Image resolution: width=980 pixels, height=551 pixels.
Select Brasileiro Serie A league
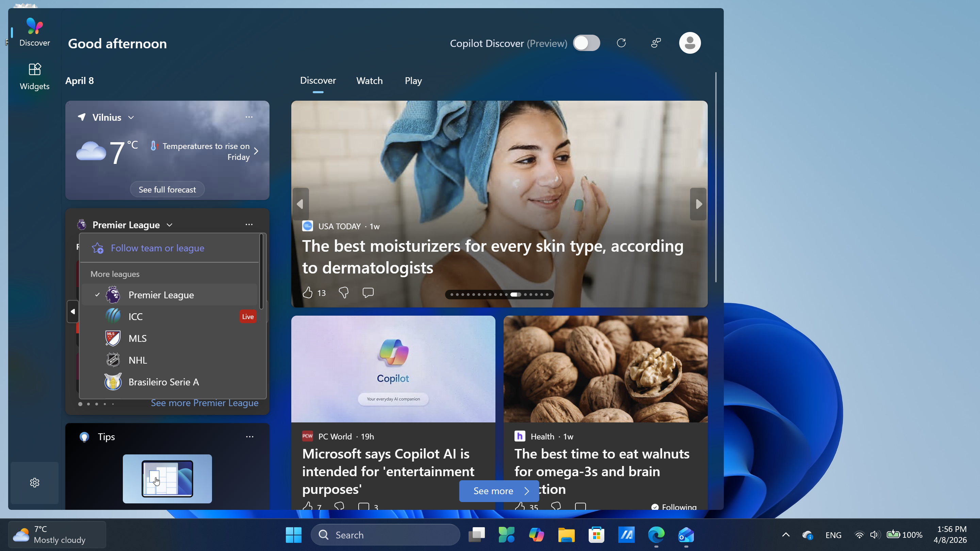pyautogui.click(x=170, y=382)
